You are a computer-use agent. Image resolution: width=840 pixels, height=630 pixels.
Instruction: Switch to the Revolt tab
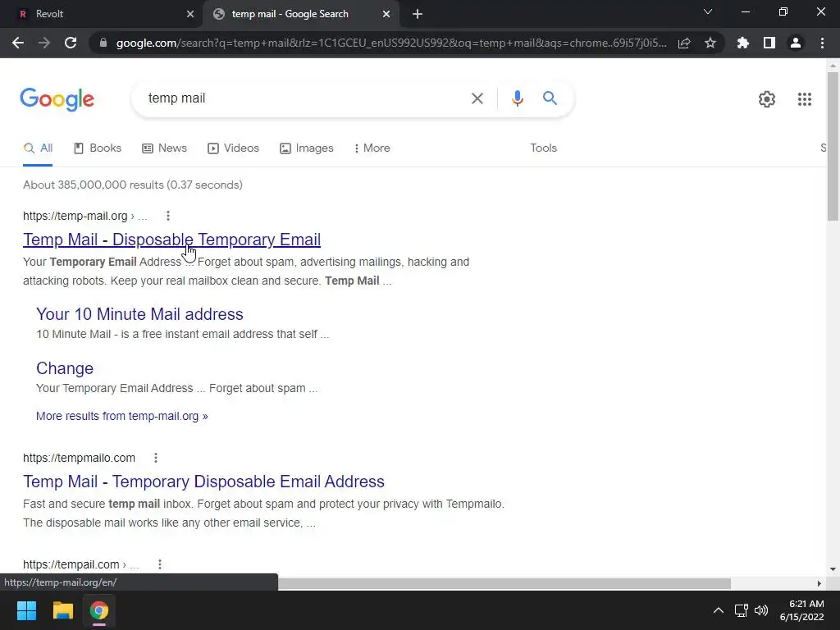[102, 14]
